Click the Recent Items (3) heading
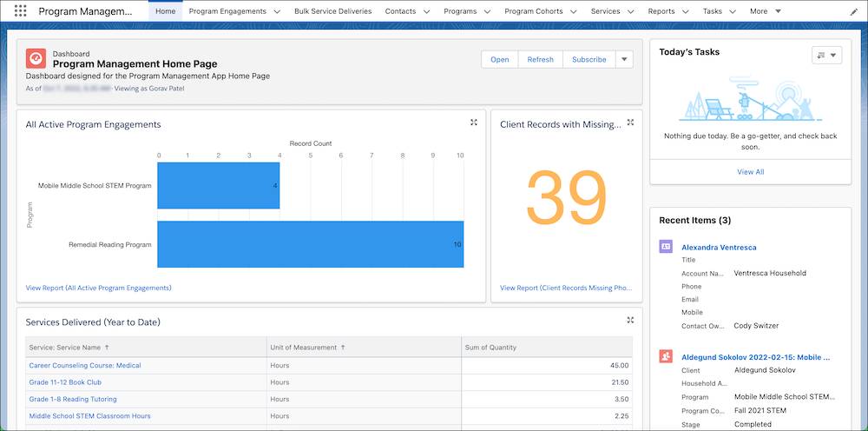The height and width of the screenshot is (431, 868). [x=694, y=221]
